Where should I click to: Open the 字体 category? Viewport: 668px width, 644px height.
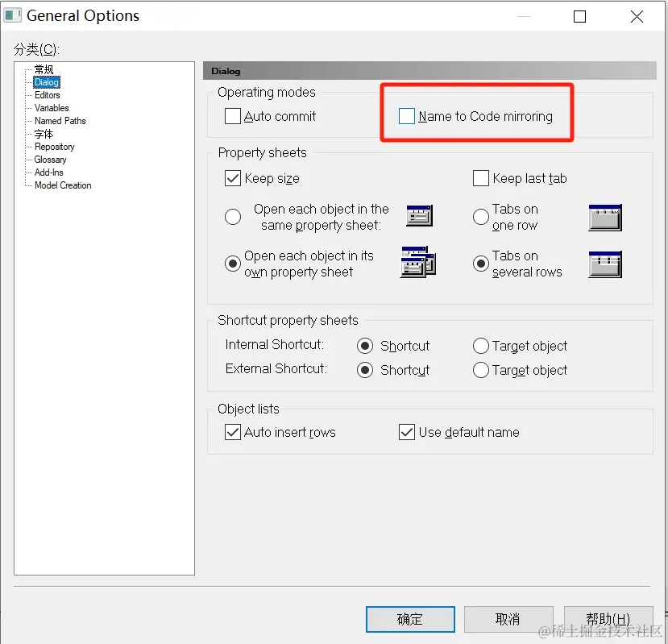[44, 134]
